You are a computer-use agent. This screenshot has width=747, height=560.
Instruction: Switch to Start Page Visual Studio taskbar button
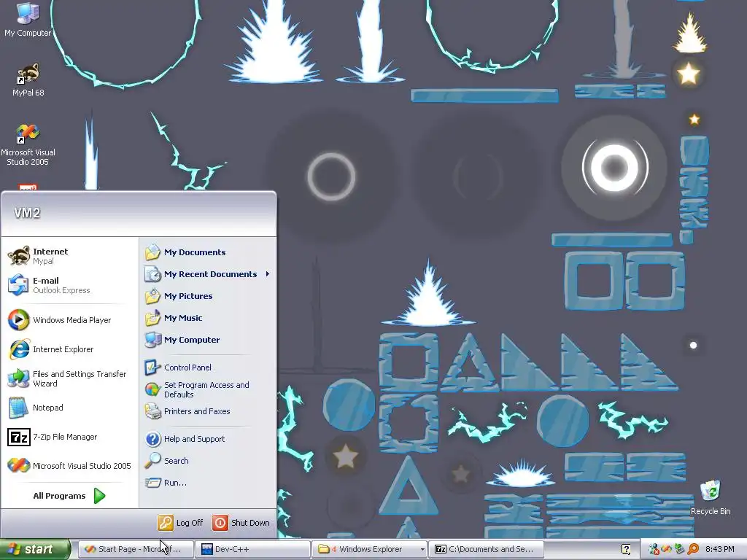pos(135,549)
